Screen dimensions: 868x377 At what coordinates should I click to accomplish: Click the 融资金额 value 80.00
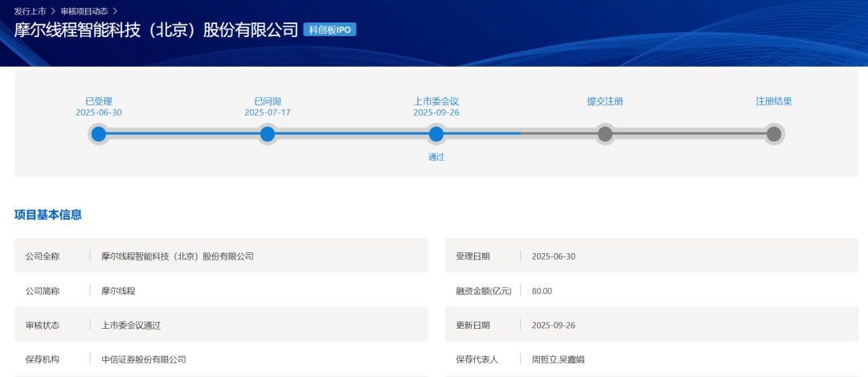pyautogui.click(x=542, y=291)
